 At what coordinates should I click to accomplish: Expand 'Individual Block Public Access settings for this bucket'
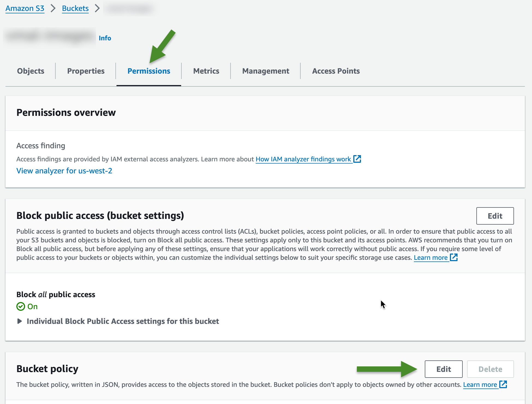[x=122, y=321]
